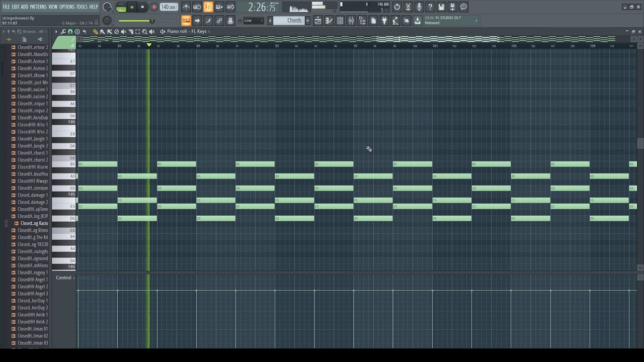Select the piano roll draw pencil tool

(x=95, y=31)
